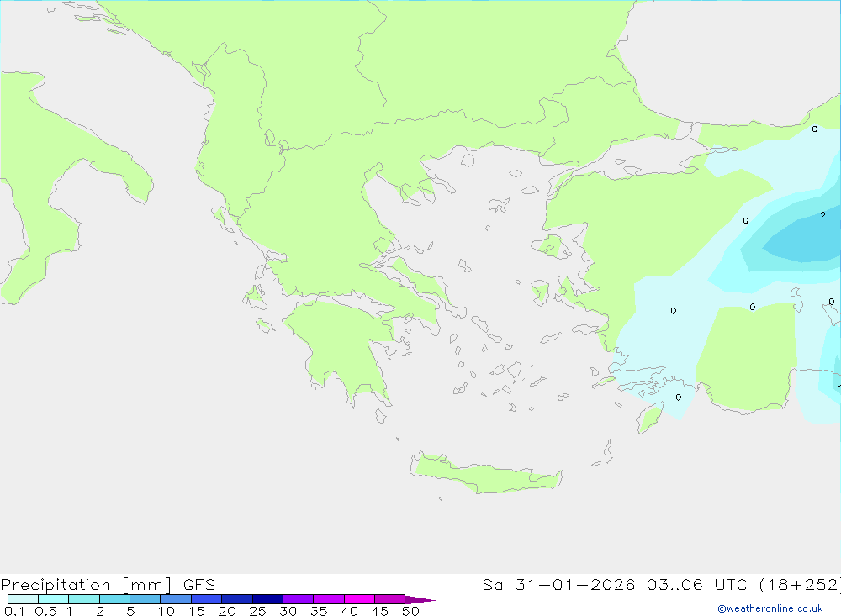Image resolution: width=841 pixels, height=616 pixels.
Task: Click the purple over-50 arrow tip of legend
Action: tap(420, 600)
